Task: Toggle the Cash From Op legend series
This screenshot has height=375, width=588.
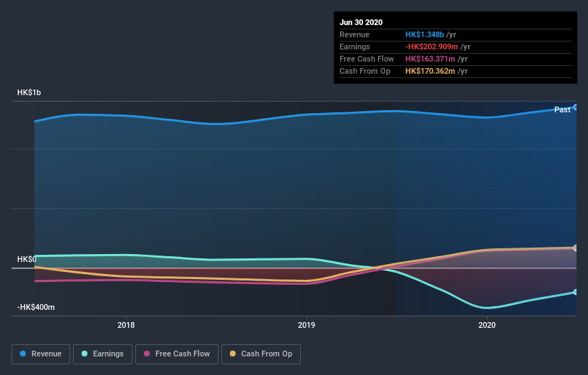Action: click(261, 354)
